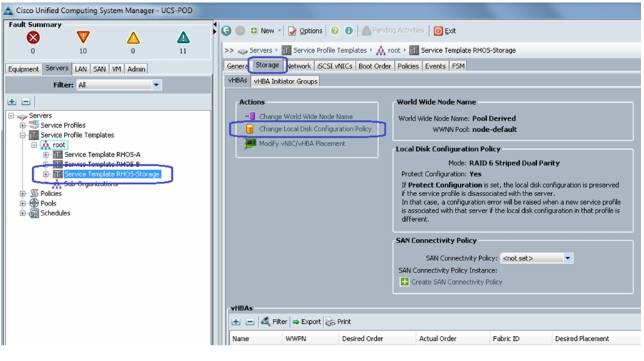Open Pending Activities

tap(393, 31)
